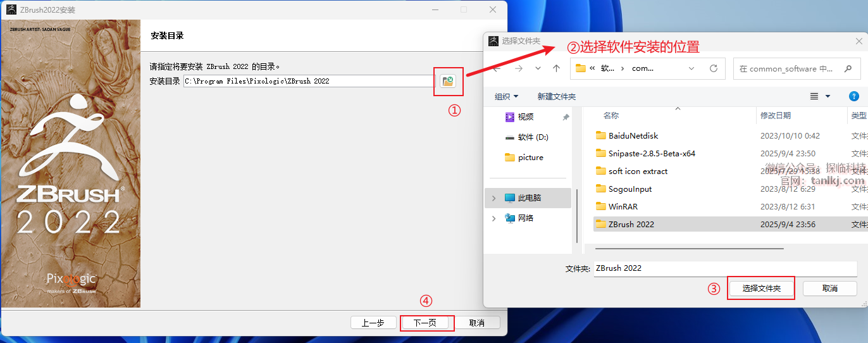This screenshot has height=343, width=868.
Task: Click the ZBrush 2022 date 2025/9/4 23:56
Action: tap(788, 225)
